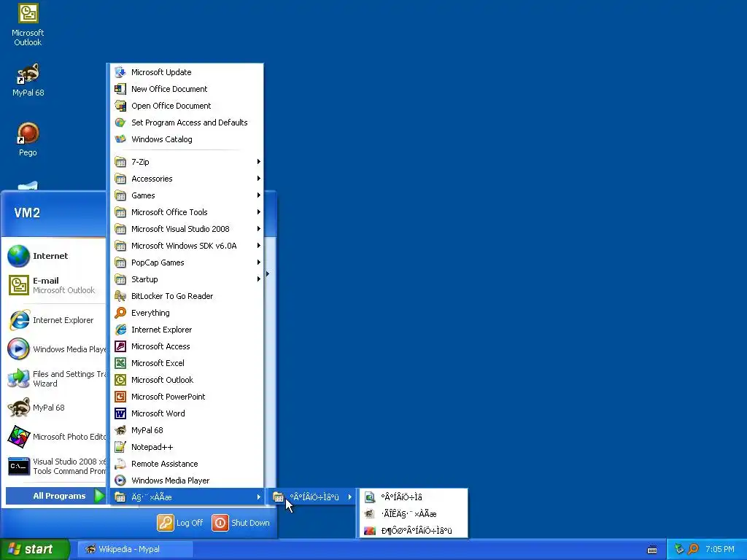Image resolution: width=747 pixels, height=560 pixels.
Task: Open pinned Internet item in Start menu
Action: tap(55, 256)
